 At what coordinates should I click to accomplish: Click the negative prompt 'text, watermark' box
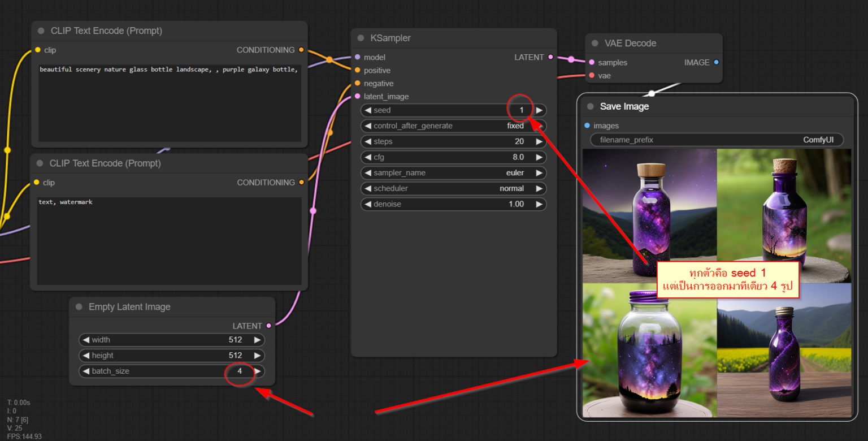169,241
